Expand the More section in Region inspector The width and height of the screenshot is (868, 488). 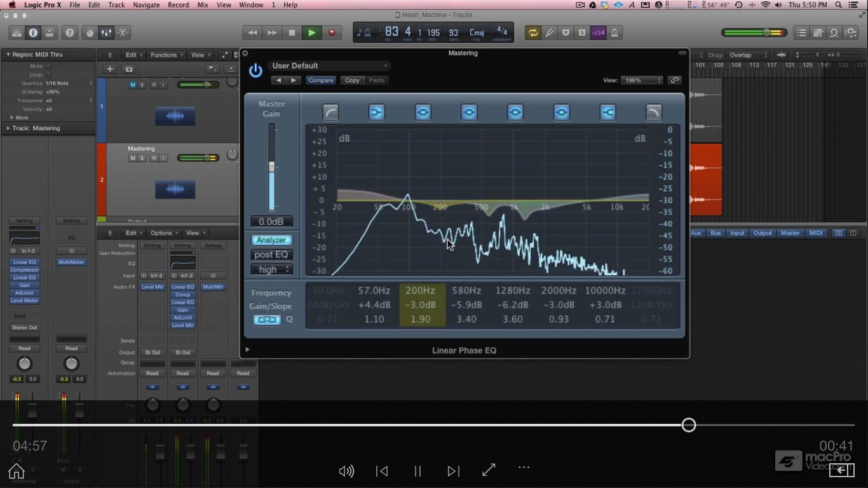[x=11, y=118]
